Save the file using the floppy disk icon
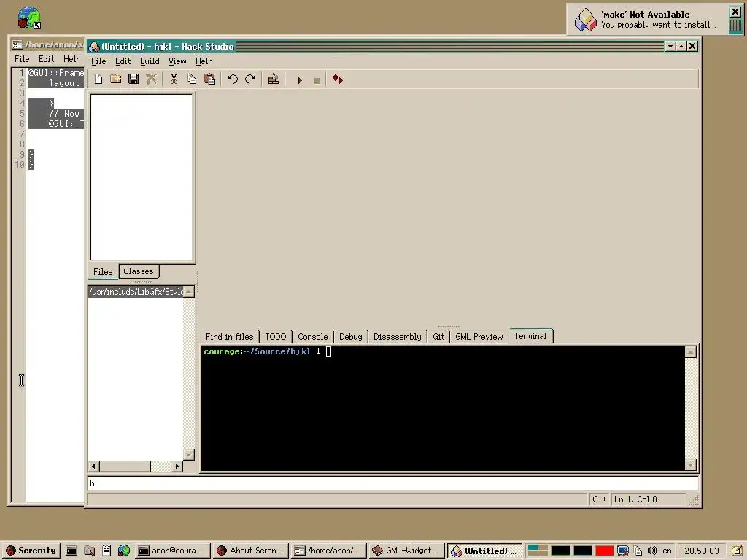747x560 pixels. point(133,79)
